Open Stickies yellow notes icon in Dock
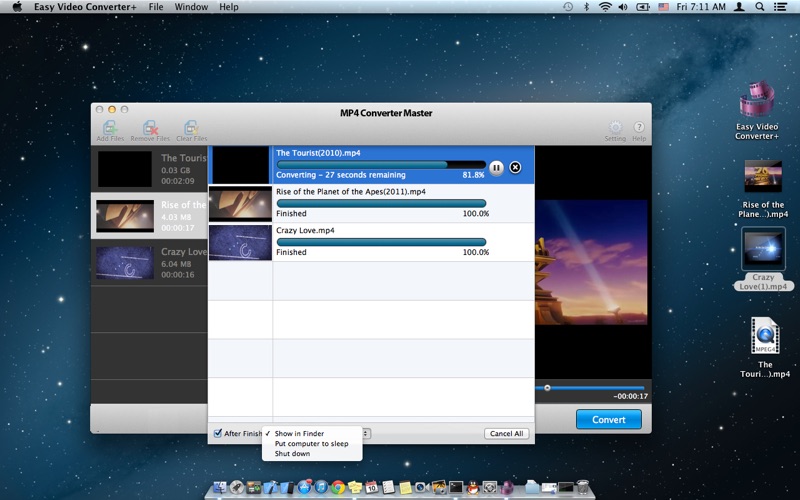 pyautogui.click(x=355, y=487)
